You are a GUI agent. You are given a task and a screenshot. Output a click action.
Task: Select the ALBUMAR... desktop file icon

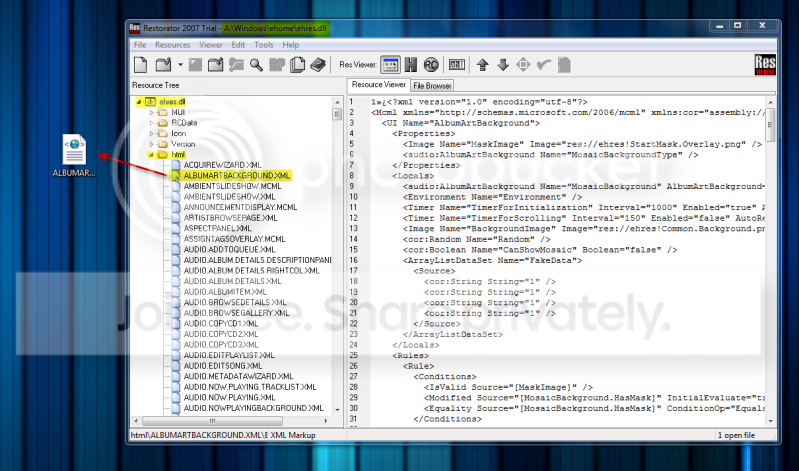pos(74,155)
